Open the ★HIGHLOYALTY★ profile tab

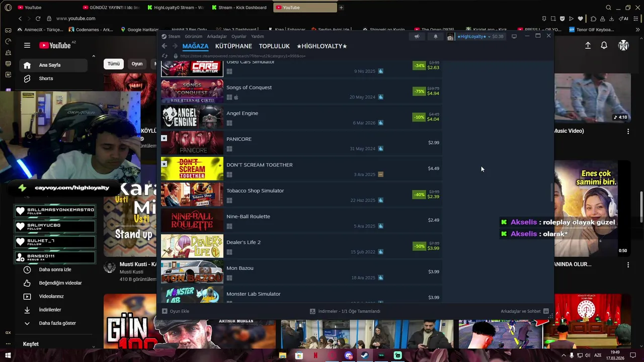[x=322, y=46]
